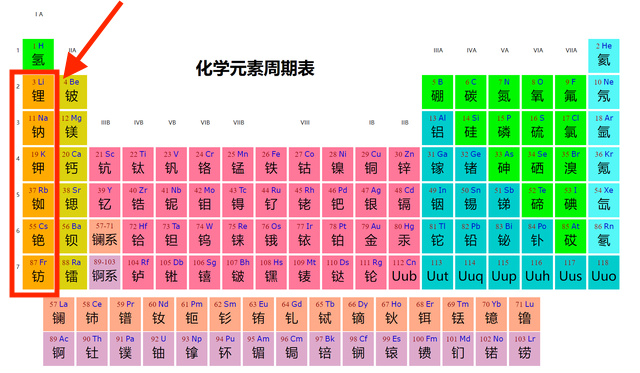Click the fluorine cell 9 F

(570, 92)
